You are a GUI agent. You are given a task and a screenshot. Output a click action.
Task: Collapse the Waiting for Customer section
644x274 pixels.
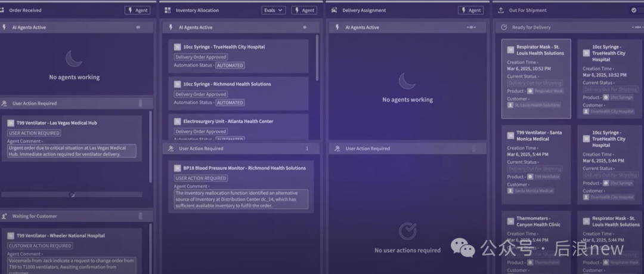(x=140, y=216)
